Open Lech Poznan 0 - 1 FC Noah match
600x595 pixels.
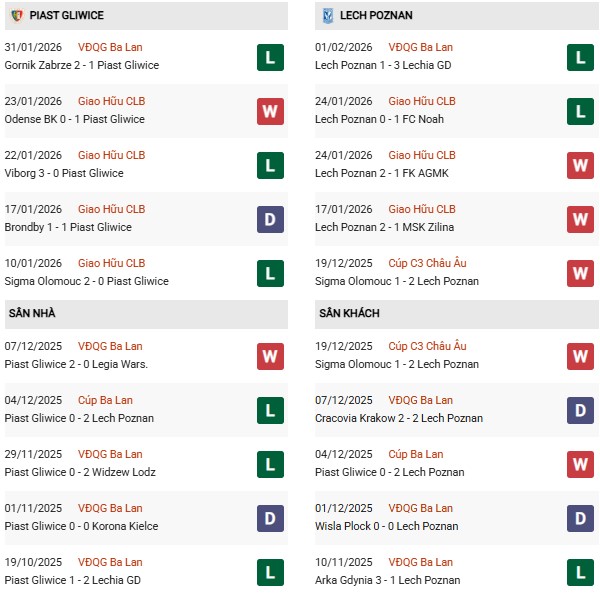tap(378, 119)
